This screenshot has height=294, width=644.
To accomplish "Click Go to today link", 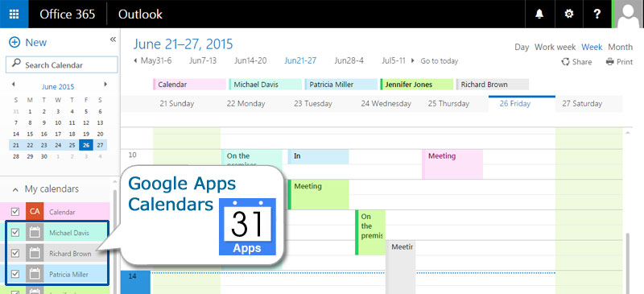I will coord(439,61).
